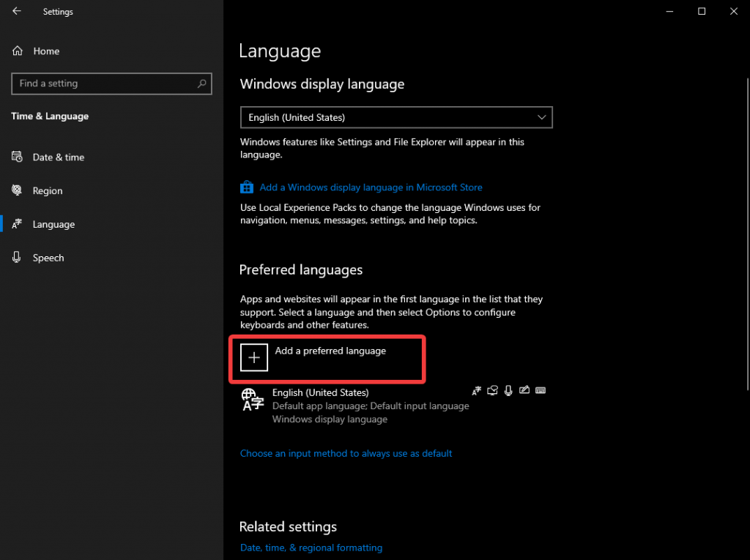
Task: Select the page vertical scrollbar
Action: click(747, 234)
